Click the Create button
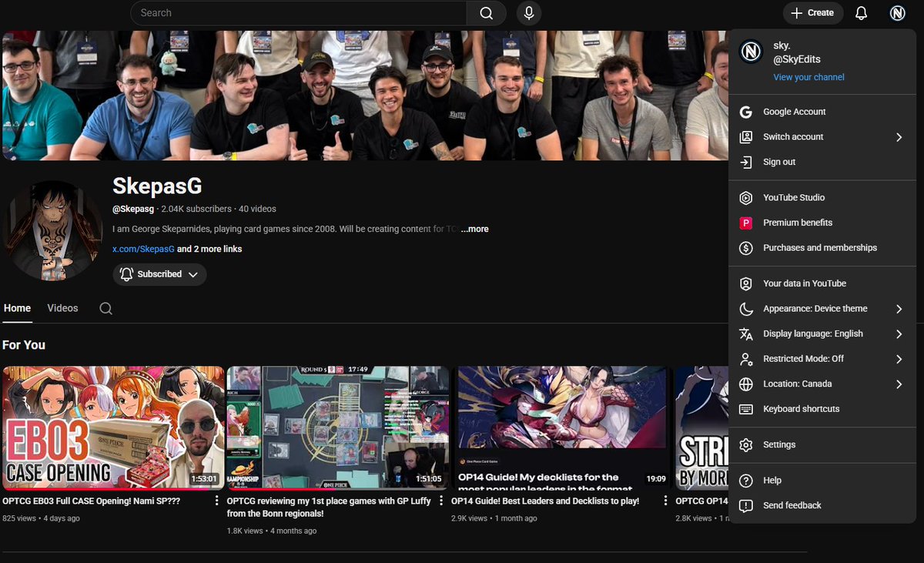The image size is (924, 563). coord(813,13)
